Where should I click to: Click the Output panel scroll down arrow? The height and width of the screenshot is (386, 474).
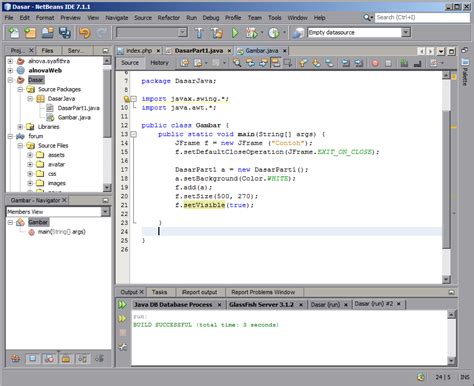(x=451, y=360)
